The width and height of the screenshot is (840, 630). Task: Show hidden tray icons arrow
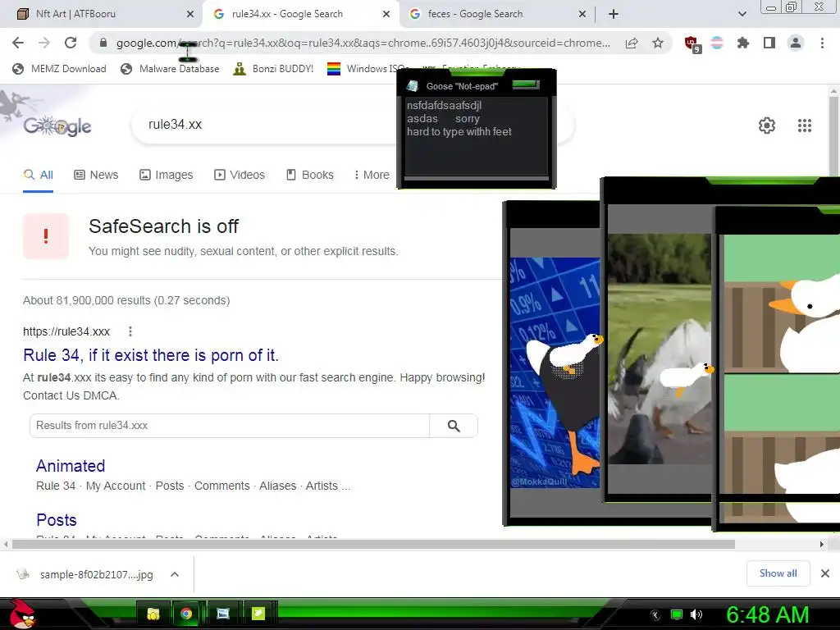pyautogui.click(x=655, y=615)
